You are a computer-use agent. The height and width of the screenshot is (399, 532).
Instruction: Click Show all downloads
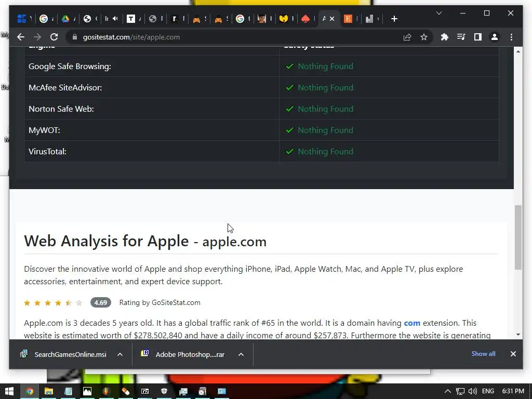pyautogui.click(x=483, y=354)
